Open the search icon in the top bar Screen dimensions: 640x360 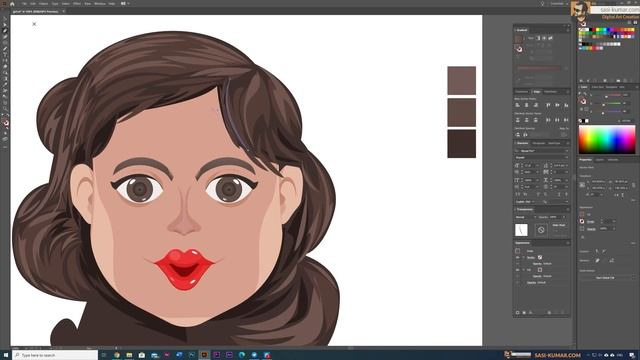pos(542,3)
